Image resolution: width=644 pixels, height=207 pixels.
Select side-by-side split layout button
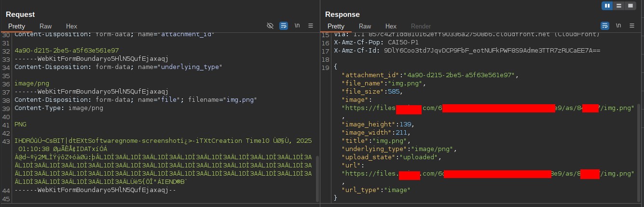pyautogui.click(x=607, y=6)
